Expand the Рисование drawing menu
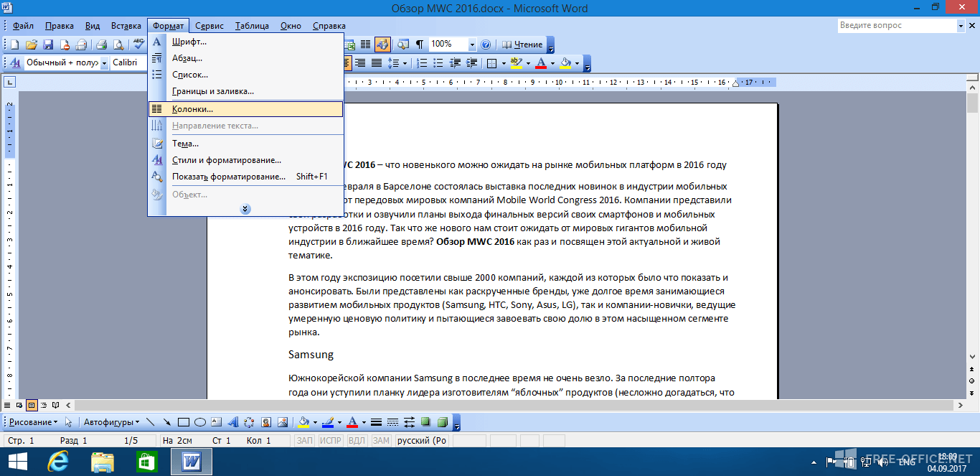Image resolution: width=980 pixels, height=476 pixels. tap(32, 422)
